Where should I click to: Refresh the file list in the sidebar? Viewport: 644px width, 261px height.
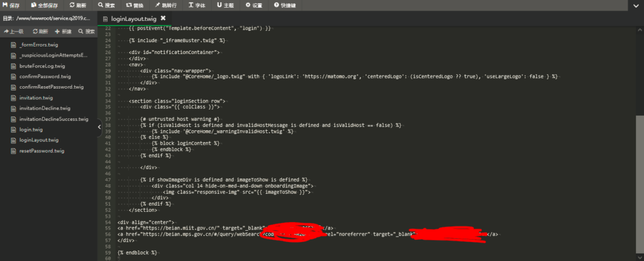(39, 31)
